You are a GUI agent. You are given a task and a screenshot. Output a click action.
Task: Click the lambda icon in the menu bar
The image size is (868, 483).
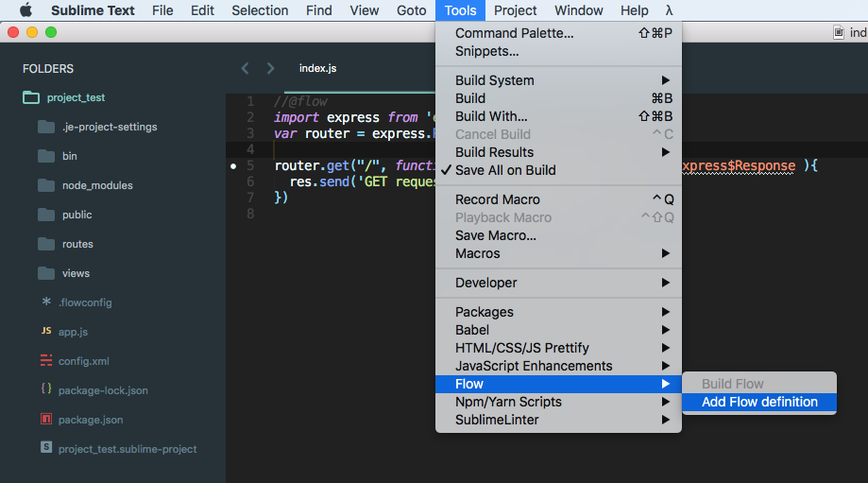click(669, 10)
